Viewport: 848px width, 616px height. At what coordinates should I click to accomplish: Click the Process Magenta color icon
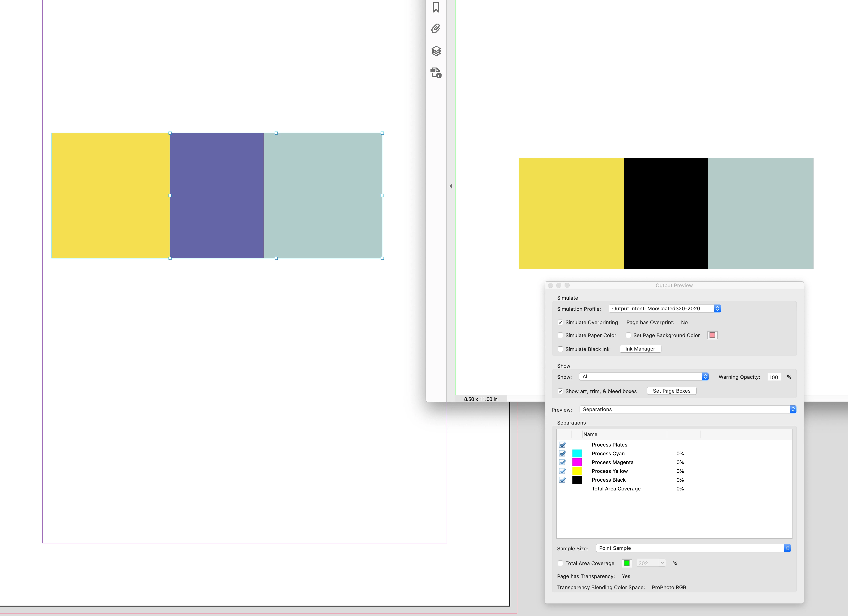click(x=577, y=462)
